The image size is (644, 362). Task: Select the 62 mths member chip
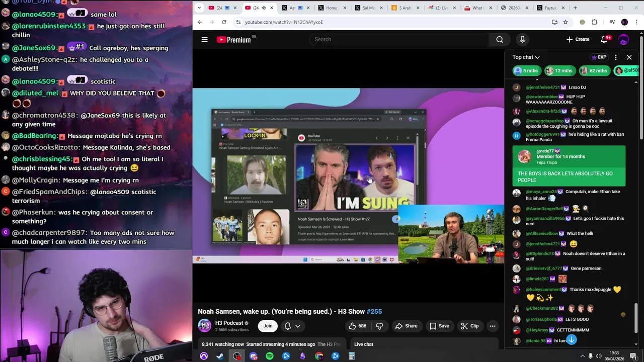click(x=594, y=71)
